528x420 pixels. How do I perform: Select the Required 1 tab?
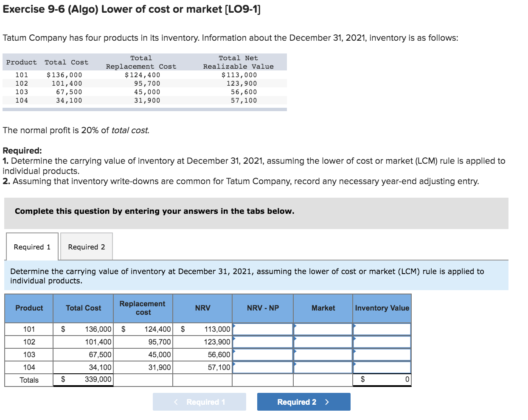click(x=32, y=246)
